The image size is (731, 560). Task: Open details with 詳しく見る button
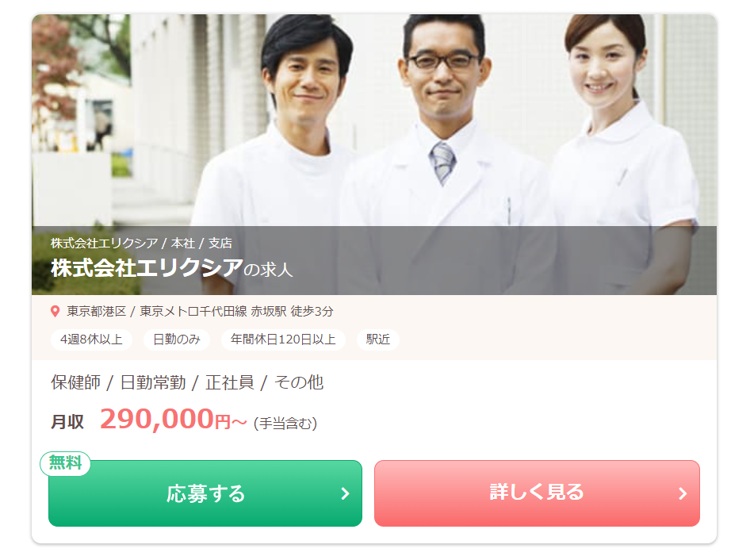tap(537, 493)
